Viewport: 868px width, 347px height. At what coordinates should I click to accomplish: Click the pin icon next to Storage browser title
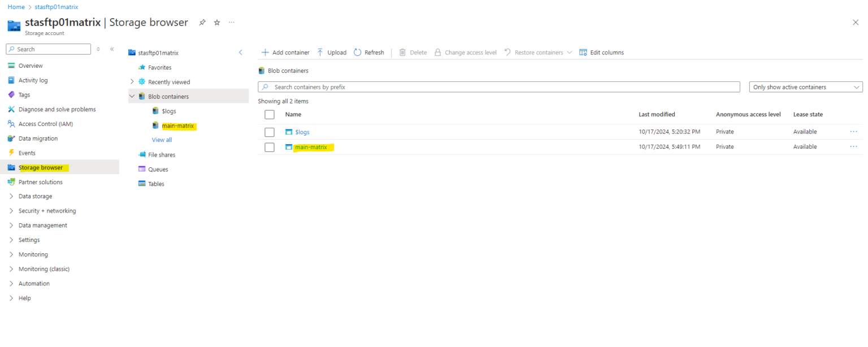coord(202,23)
